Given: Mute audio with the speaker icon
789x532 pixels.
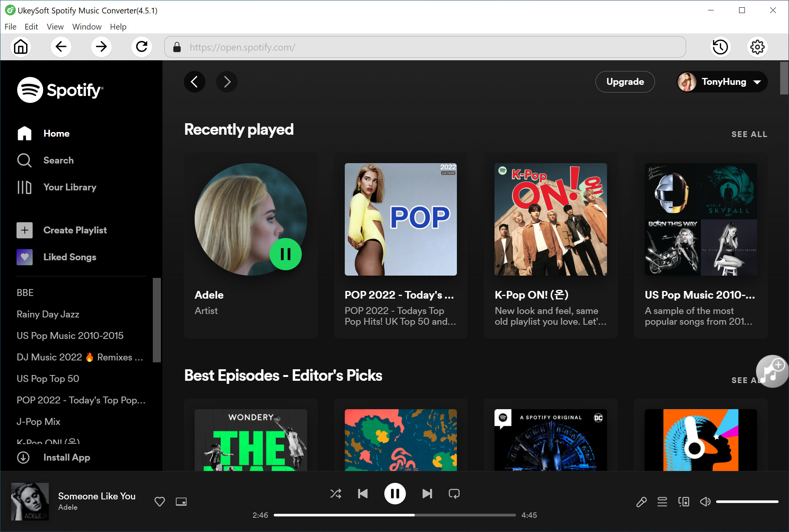Looking at the screenshot, I should click(705, 501).
